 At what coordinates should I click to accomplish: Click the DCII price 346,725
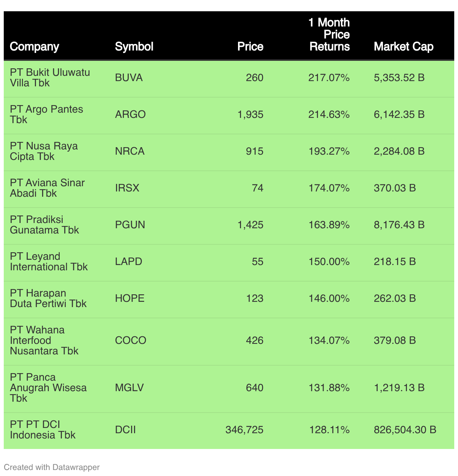click(x=244, y=430)
